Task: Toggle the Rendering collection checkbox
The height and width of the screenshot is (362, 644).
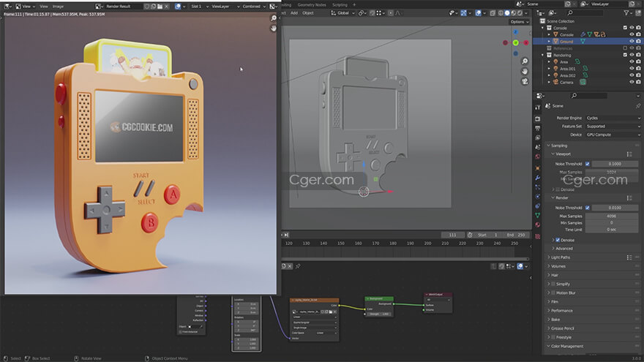Action: (x=625, y=55)
